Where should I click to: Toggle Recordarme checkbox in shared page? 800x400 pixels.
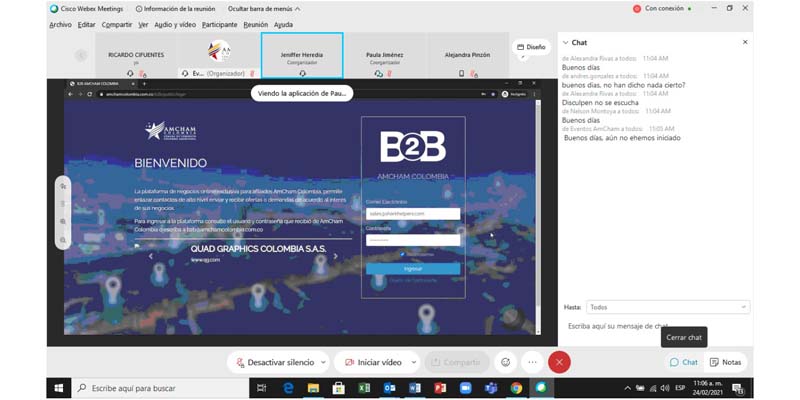(403, 254)
